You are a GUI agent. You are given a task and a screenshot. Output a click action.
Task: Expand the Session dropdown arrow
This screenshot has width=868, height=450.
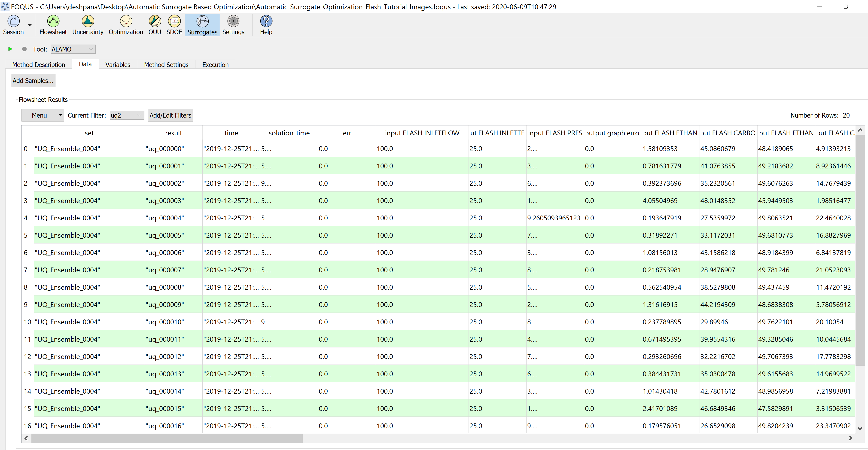click(x=30, y=24)
